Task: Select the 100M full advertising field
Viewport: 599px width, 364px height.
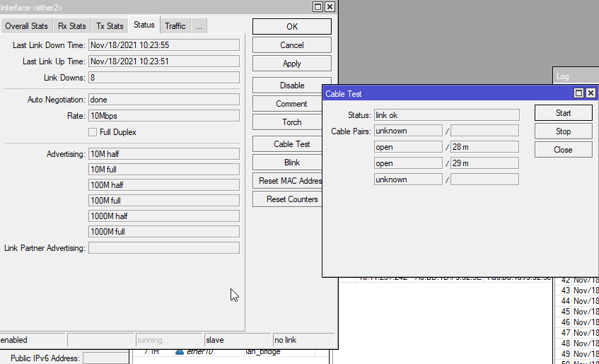Action: click(164, 201)
